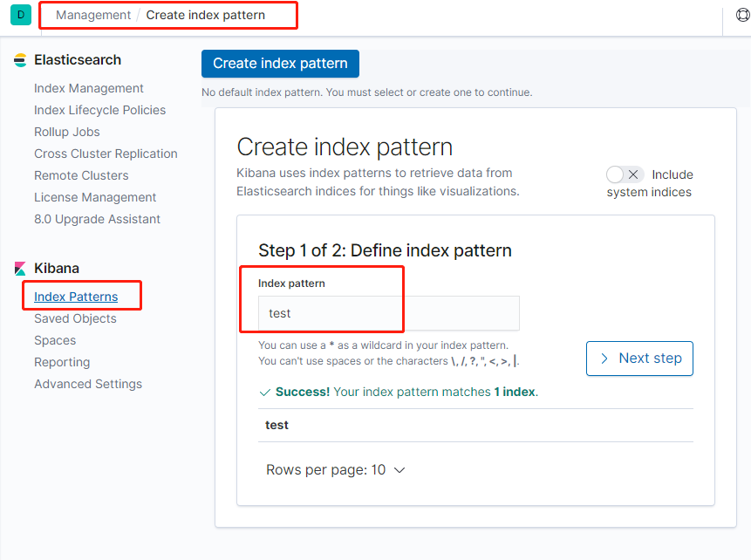Navigate to Advanced Settings

tap(88, 384)
